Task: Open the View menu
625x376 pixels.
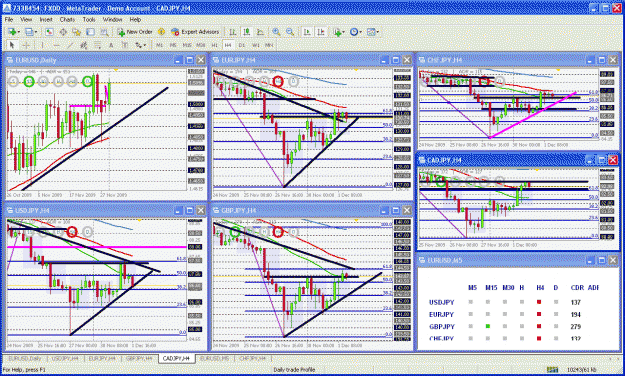Action: (x=26, y=19)
